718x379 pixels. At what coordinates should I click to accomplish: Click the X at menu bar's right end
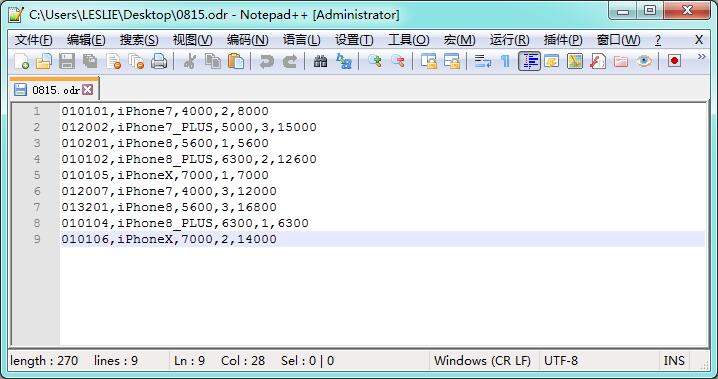pyautogui.click(x=699, y=40)
